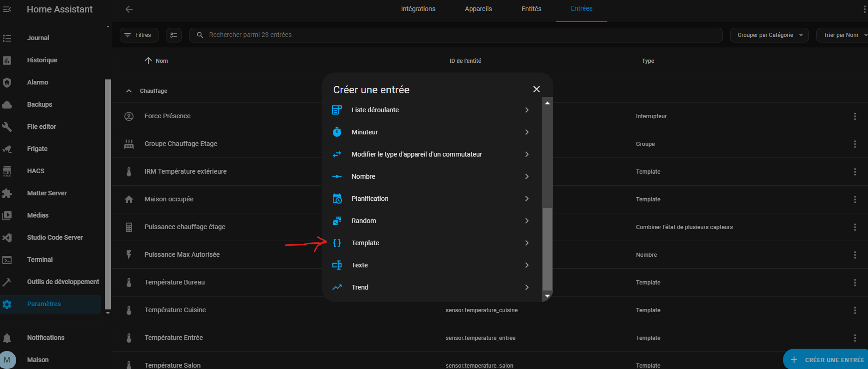This screenshot has height=369, width=868.
Task: Click the dialog list scrollbar thumb
Action: click(547, 248)
